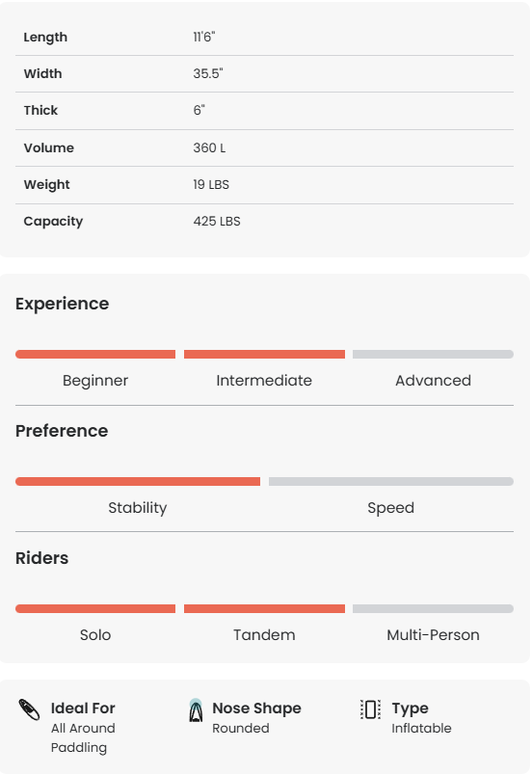Click the gray Advanced experience bar
The height and width of the screenshot is (775, 532).
pos(433,355)
